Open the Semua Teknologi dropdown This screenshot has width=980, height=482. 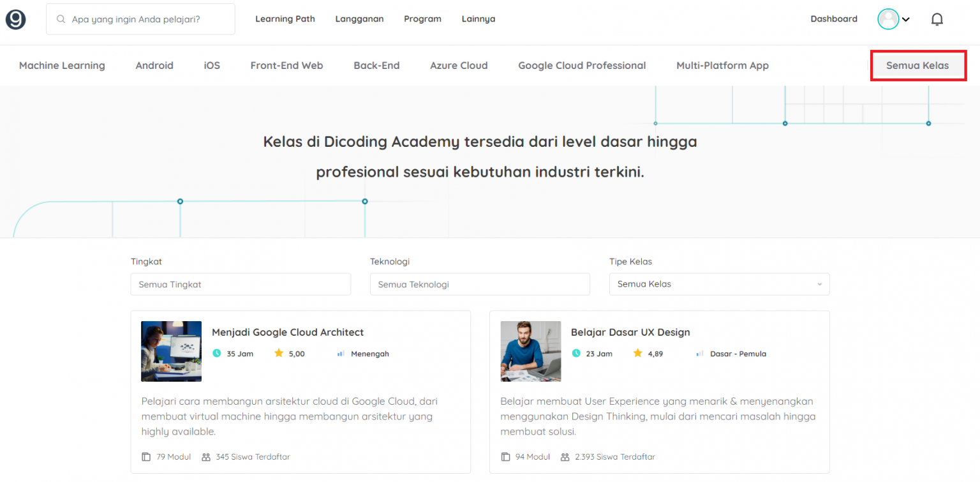click(x=480, y=284)
